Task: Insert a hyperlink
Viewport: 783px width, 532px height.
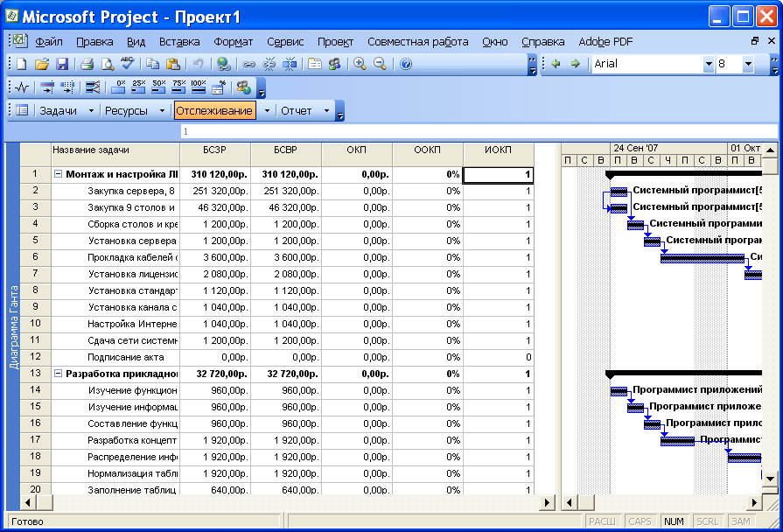Action: [223, 64]
